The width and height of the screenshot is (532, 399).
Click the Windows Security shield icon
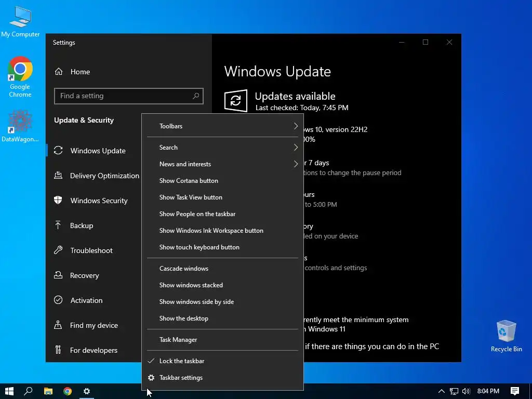[x=58, y=200]
